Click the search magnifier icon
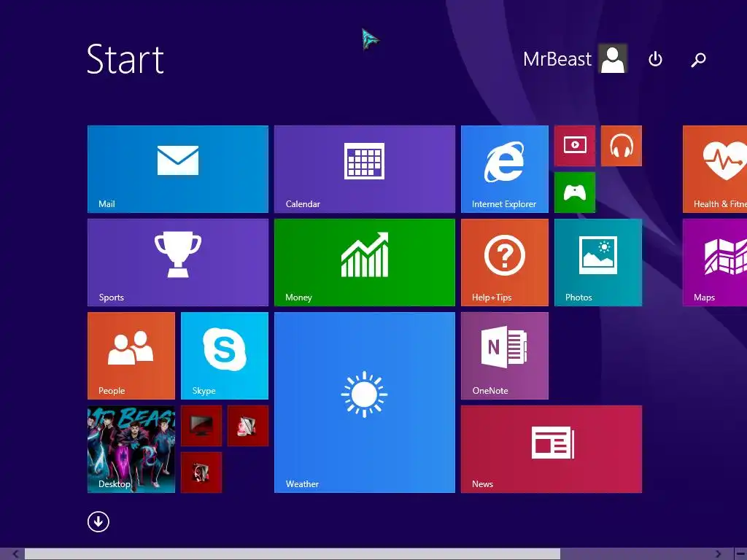The width and height of the screenshot is (747, 560). point(698,60)
